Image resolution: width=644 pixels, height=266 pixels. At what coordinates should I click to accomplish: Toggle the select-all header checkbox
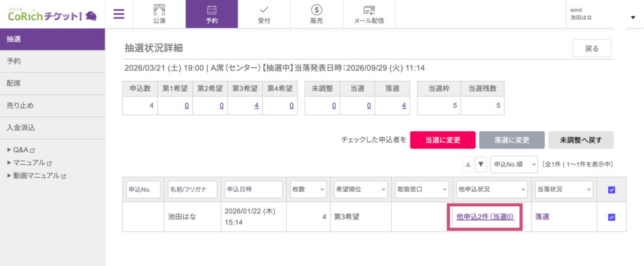coord(612,189)
